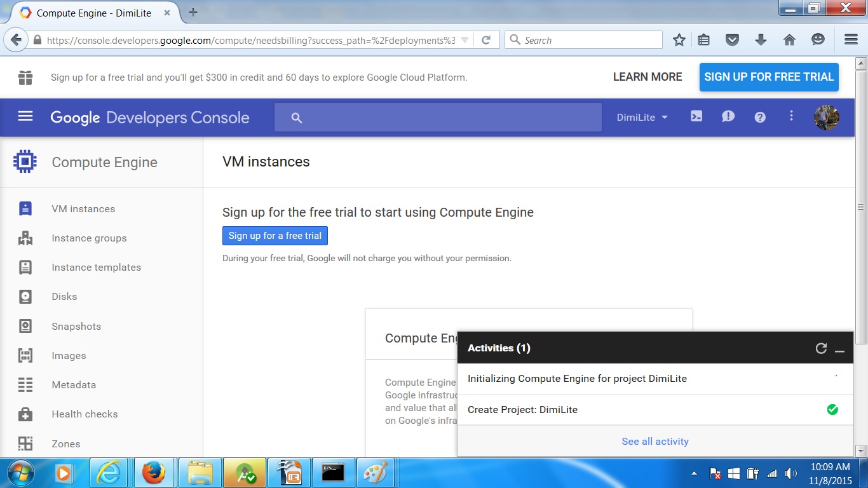Click into the Firefox Search box

tap(584, 40)
